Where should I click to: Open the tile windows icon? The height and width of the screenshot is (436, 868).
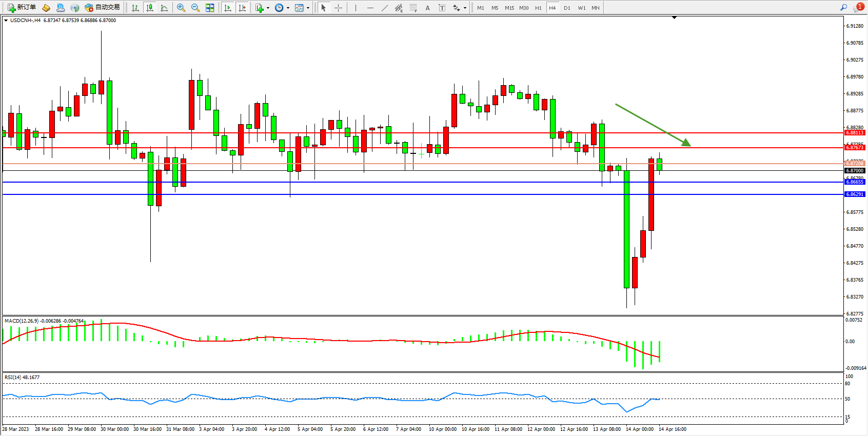[x=210, y=8]
